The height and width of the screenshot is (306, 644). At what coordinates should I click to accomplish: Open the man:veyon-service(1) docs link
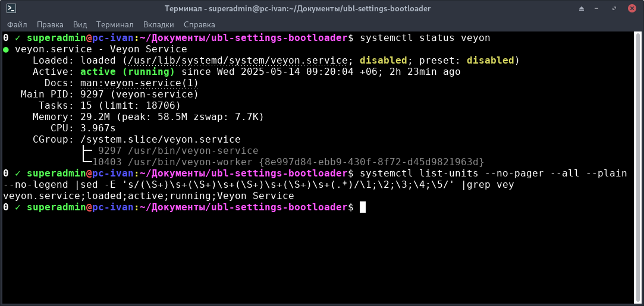point(140,83)
